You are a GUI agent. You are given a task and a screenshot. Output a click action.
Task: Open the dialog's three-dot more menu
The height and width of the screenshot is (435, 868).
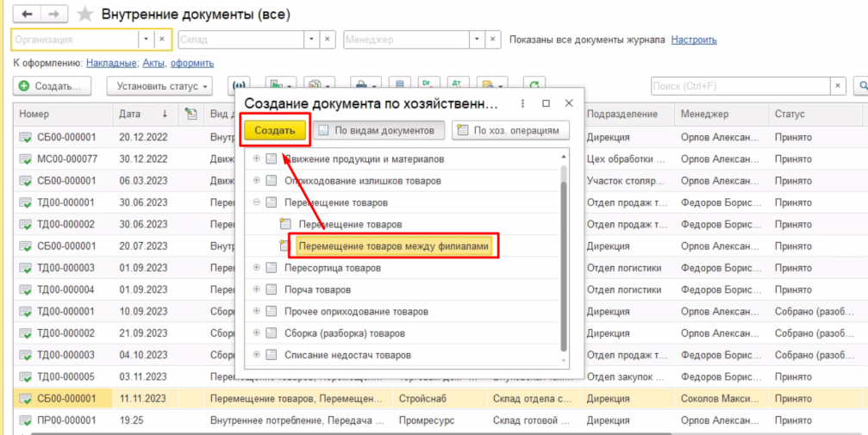pos(523,103)
